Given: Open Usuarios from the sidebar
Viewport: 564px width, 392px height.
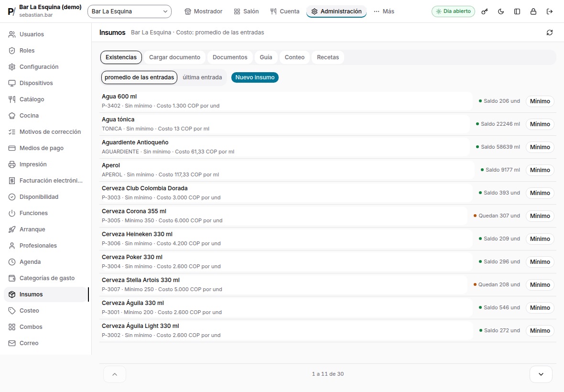Looking at the screenshot, I should pyautogui.click(x=46, y=34).
